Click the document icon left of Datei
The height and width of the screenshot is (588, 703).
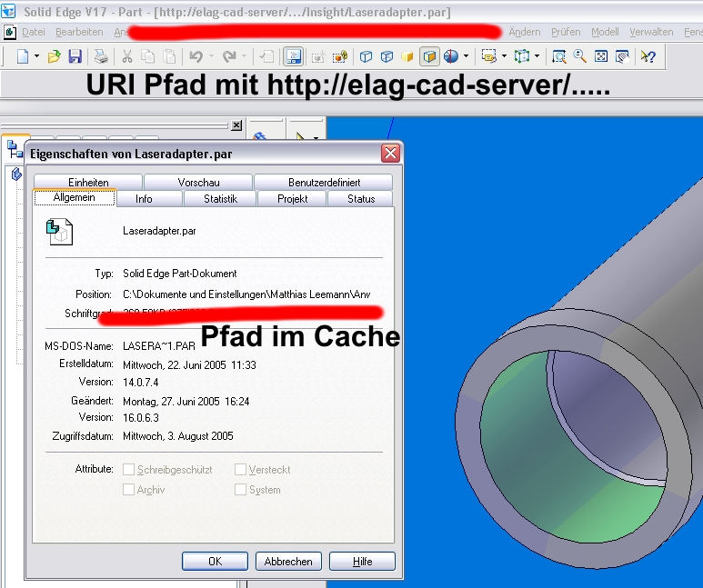(9, 33)
